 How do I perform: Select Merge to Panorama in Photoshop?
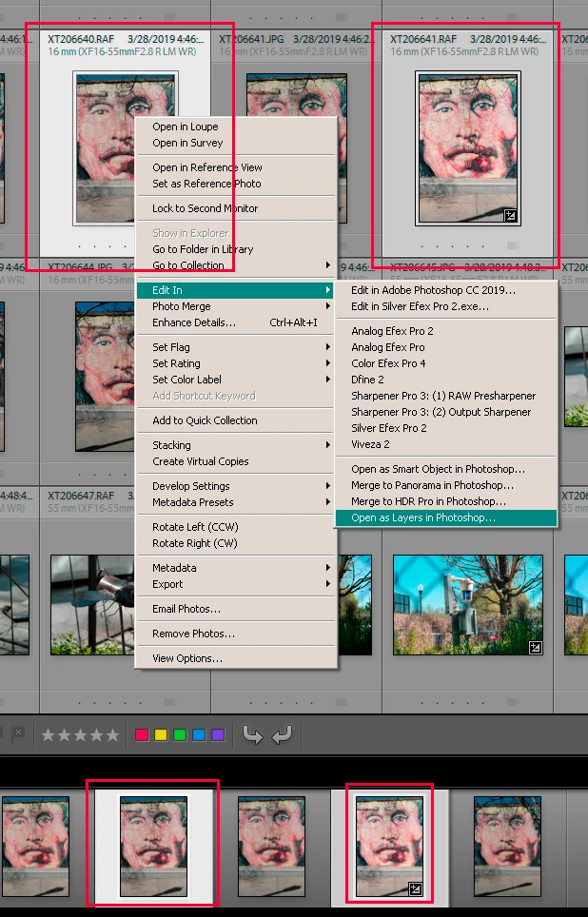pos(446,485)
